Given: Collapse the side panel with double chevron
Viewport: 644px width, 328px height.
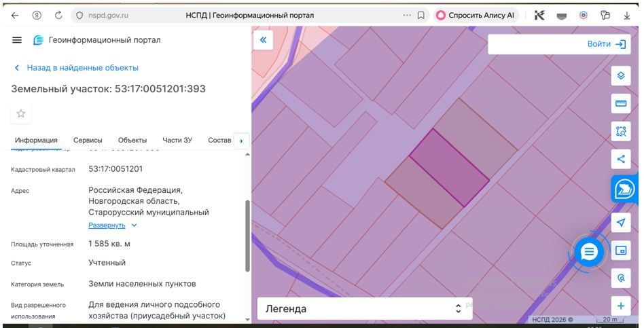Looking at the screenshot, I should (x=264, y=40).
